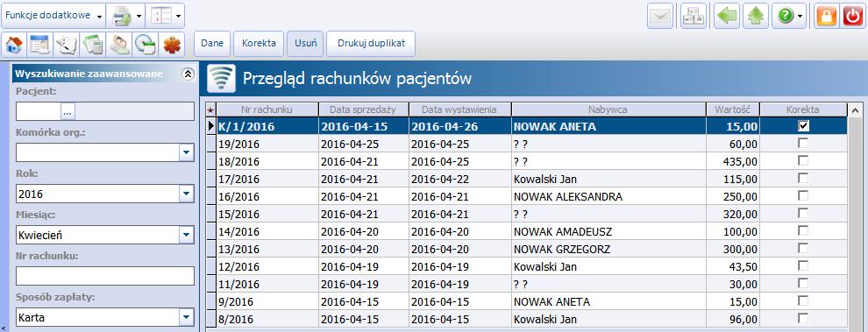Select NOWAK AMADEUSZ buyer cell
Viewport: 868px width, 332px height.
click(x=608, y=232)
